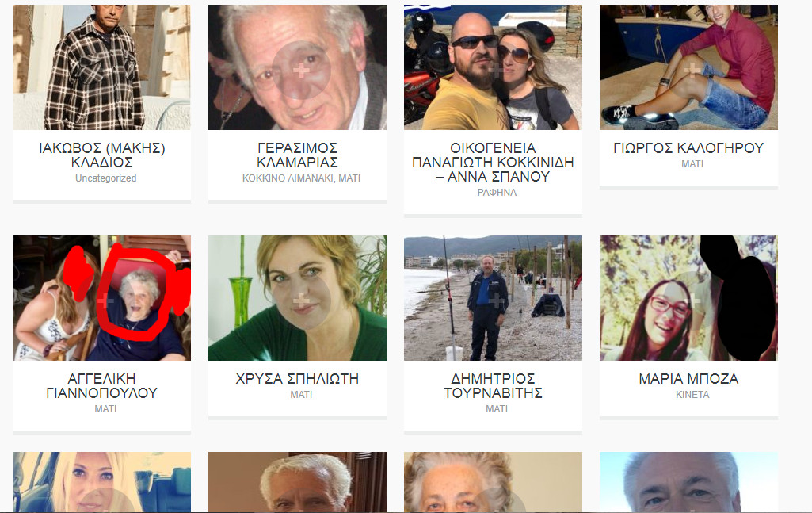Click plus icon on Κοκκινίδη family photo
This screenshot has height=513, width=812.
pos(497,70)
